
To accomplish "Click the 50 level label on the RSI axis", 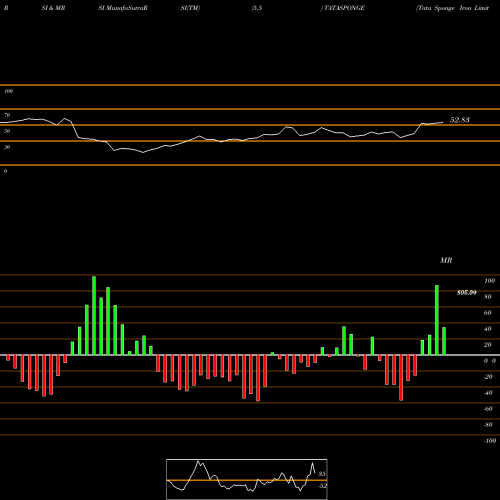I will [x=7, y=131].
